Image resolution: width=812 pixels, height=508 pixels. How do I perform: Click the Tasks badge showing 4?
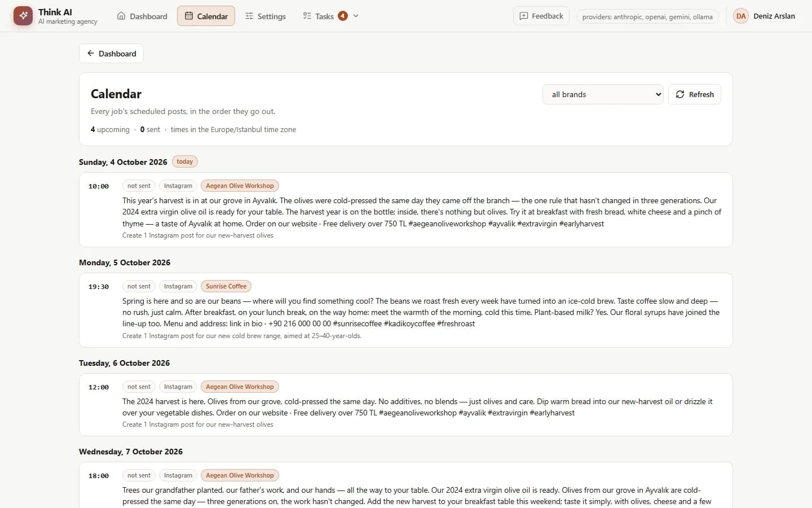[343, 16]
